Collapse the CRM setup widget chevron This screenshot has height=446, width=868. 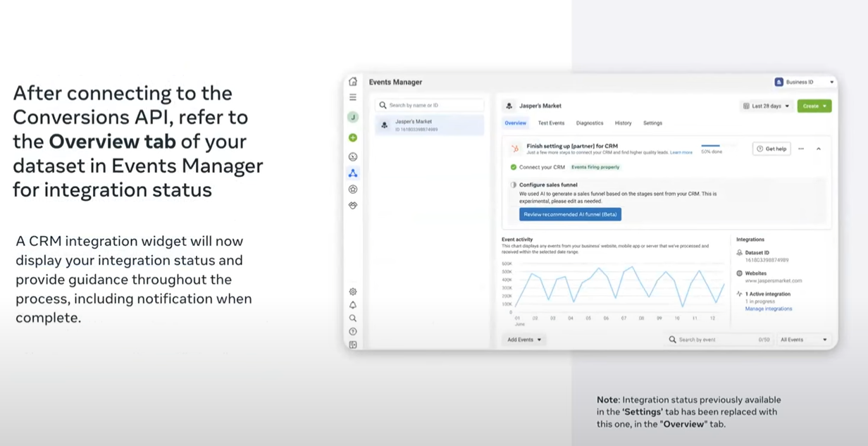[819, 149]
